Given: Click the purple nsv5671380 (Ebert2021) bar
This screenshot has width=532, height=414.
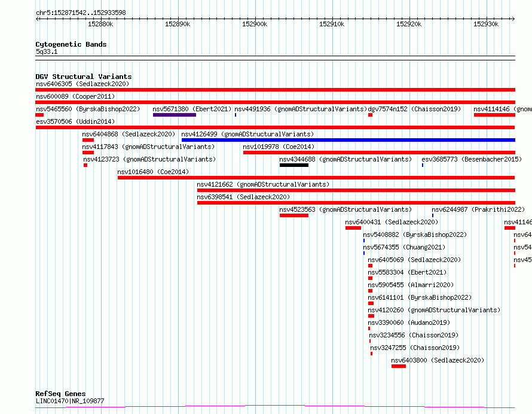Looking at the screenshot, I should [175, 115].
